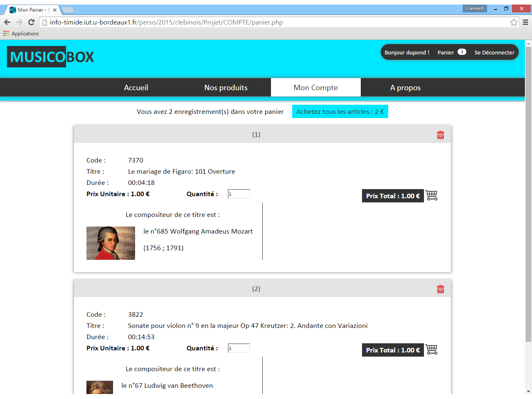532x399 pixels.
Task: Click cart icon for Kreutzer sonata item
Action: [x=431, y=350]
